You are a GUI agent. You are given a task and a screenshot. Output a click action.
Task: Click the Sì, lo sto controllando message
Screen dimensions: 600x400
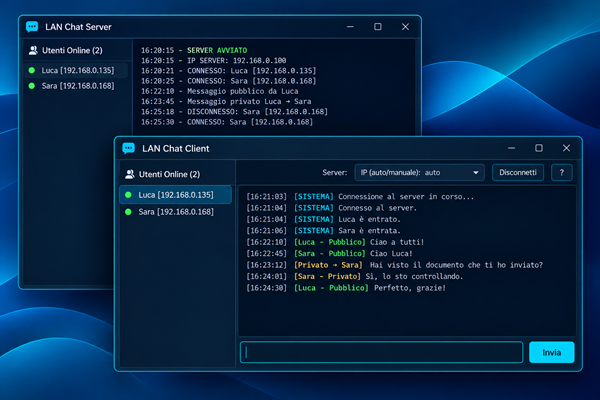point(355,276)
